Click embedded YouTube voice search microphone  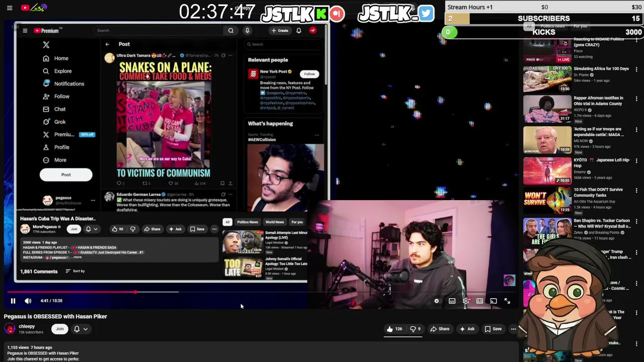pos(247,31)
